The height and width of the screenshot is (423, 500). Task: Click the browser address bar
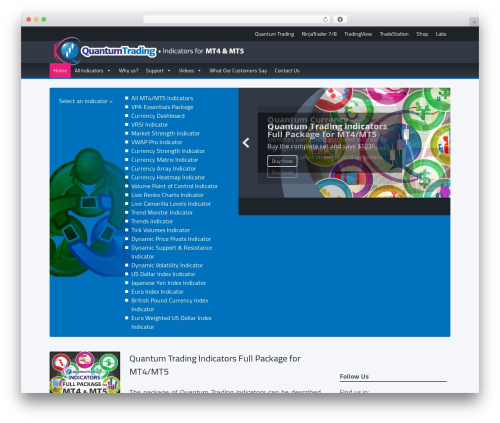(237, 19)
